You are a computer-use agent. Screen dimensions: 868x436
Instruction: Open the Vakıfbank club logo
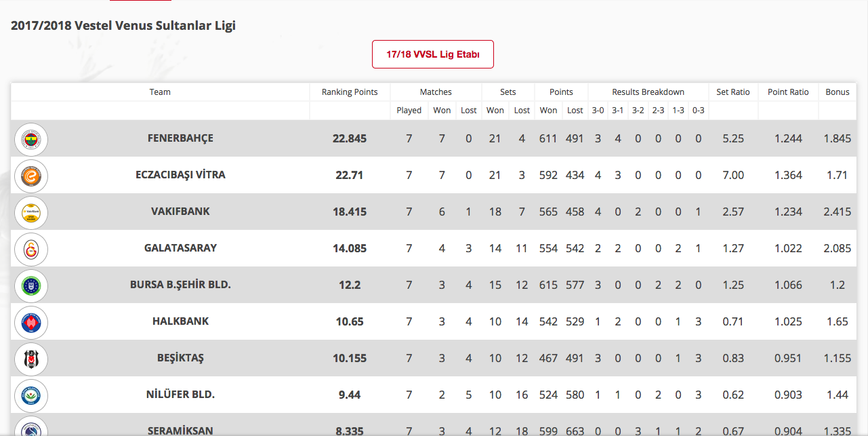(x=31, y=212)
